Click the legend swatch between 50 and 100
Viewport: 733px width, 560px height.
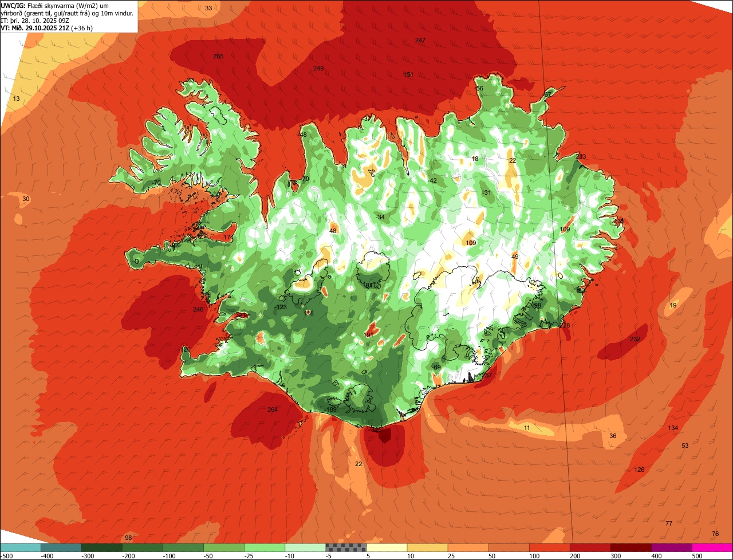point(509,548)
